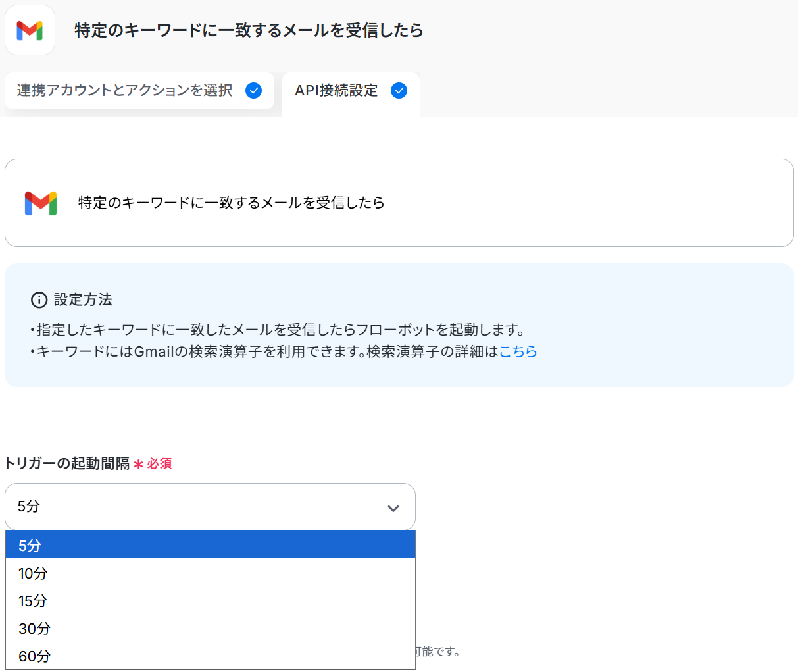Click the trigger interval field showing 5分
This screenshot has height=672, width=798.
[x=197, y=507]
